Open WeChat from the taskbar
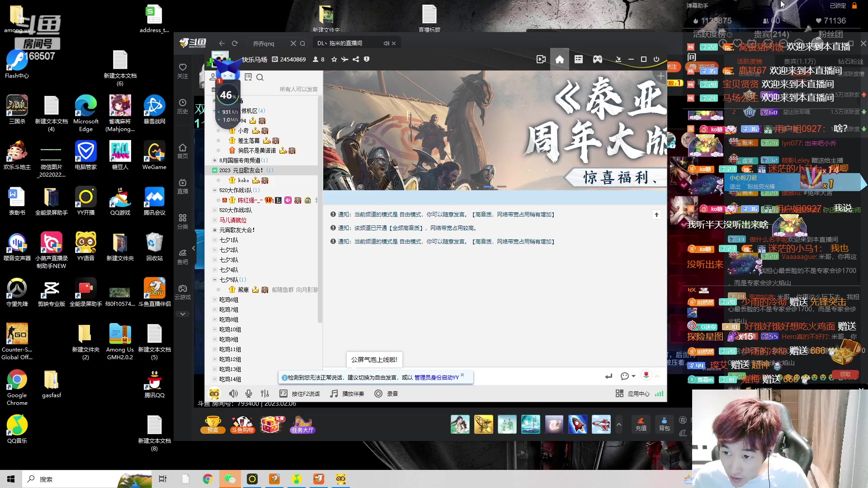The height and width of the screenshot is (488, 868). click(230, 479)
